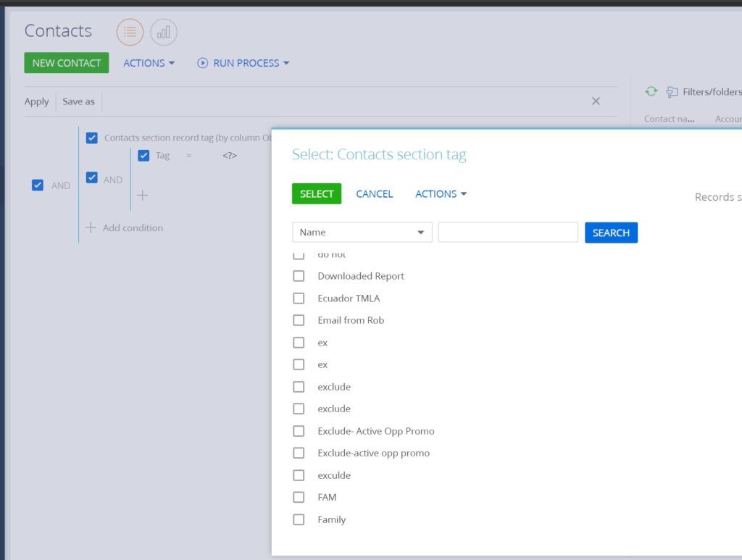Open Filters/folders menu
The width and height of the screenshot is (742, 560).
tap(704, 92)
